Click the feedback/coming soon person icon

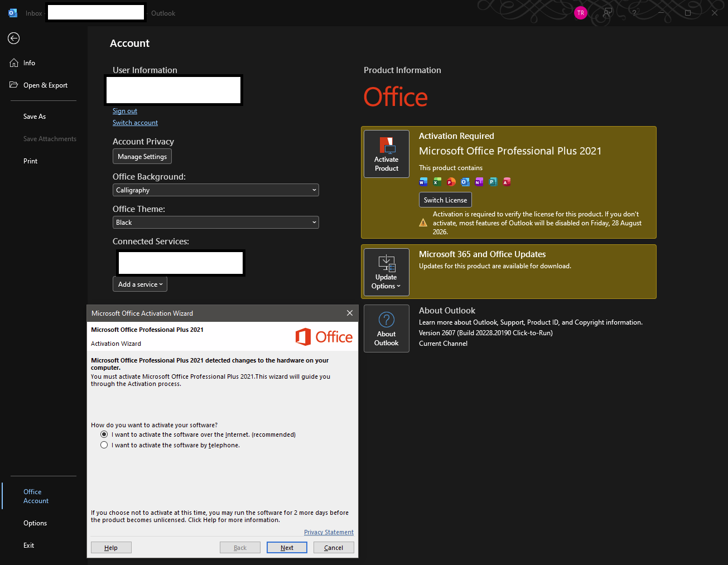pyautogui.click(x=608, y=13)
